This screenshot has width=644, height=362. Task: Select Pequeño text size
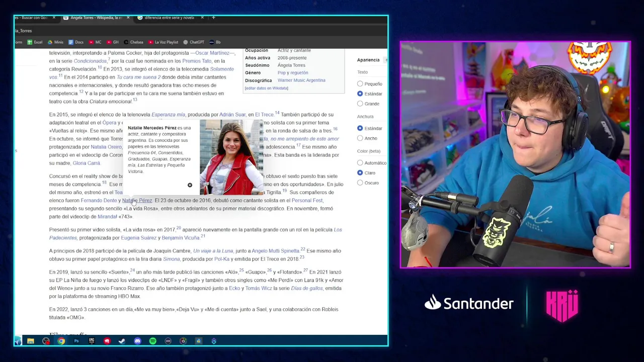[360, 84]
